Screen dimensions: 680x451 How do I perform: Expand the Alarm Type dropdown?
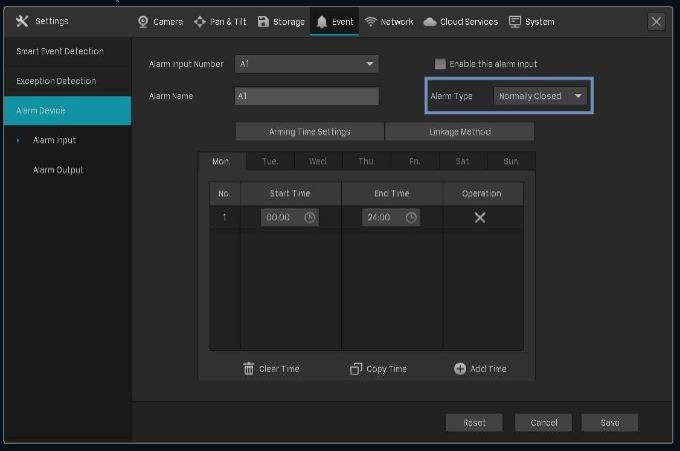541,96
